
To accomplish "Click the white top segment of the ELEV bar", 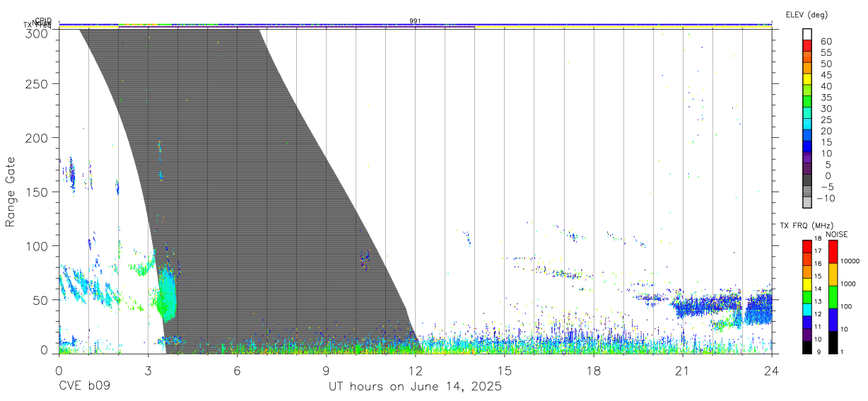I will coord(808,35).
